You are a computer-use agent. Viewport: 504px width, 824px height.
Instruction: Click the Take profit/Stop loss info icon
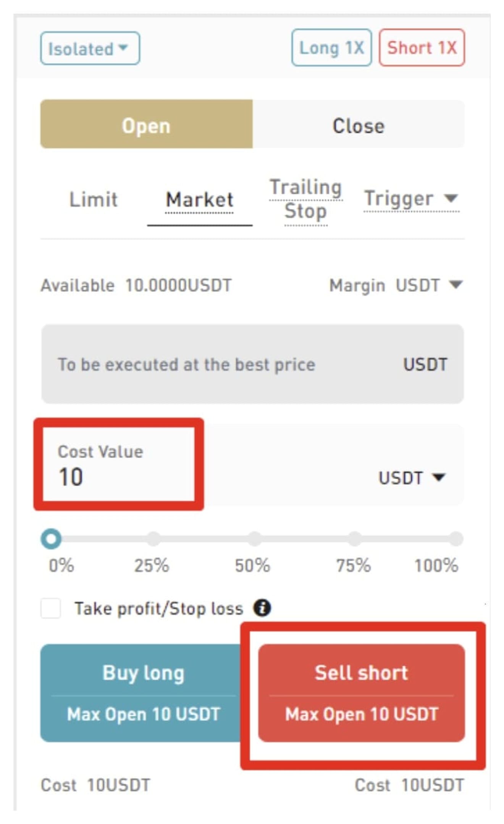(x=262, y=608)
